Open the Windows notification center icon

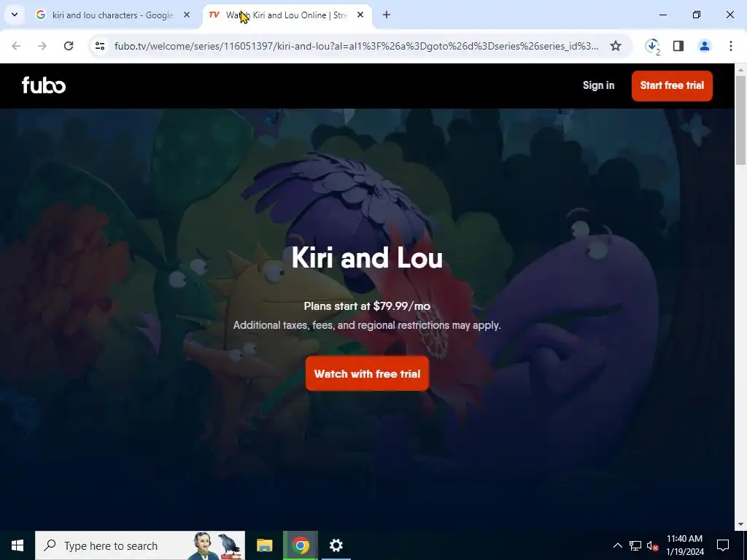(723, 545)
